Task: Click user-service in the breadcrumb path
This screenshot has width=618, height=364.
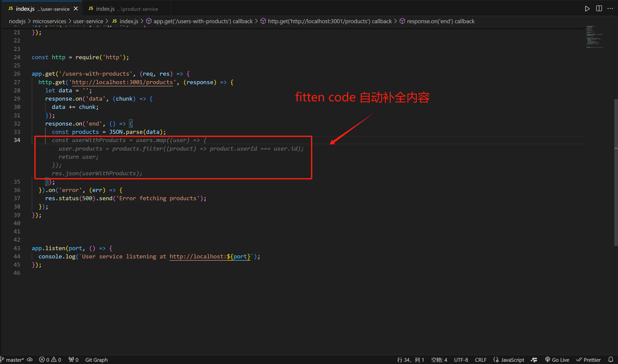Action: 88,21
